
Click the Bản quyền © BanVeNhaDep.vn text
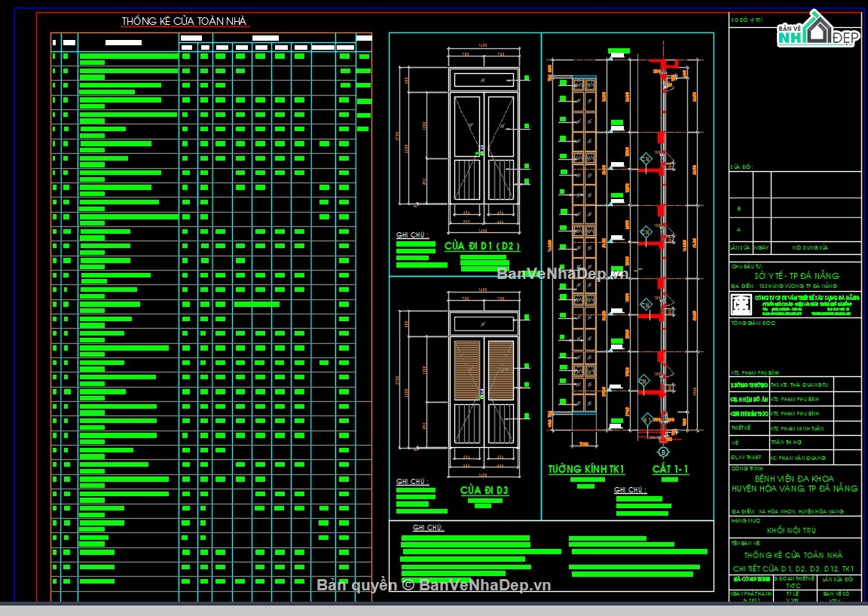pyautogui.click(x=433, y=585)
